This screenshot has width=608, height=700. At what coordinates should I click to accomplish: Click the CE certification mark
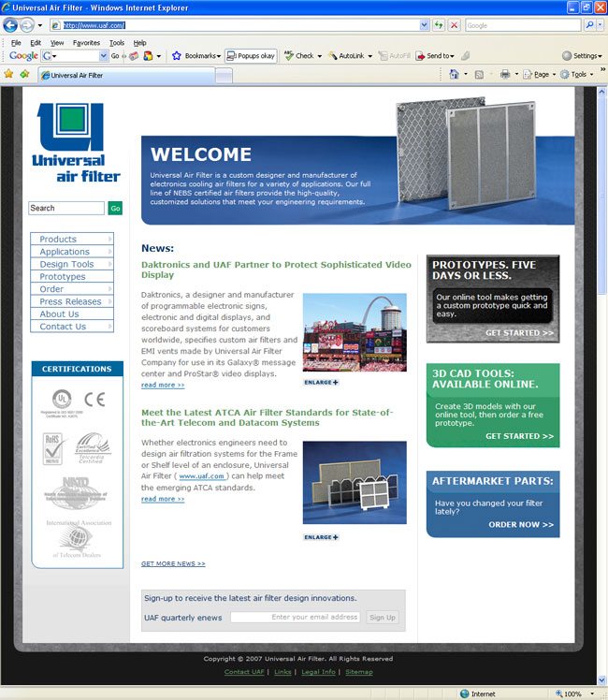[95, 399]
